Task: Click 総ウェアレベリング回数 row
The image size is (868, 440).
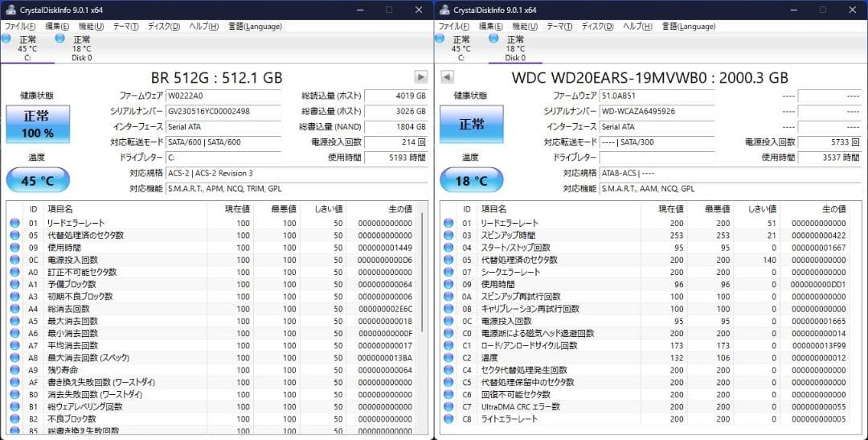Action: click(213, 407)
